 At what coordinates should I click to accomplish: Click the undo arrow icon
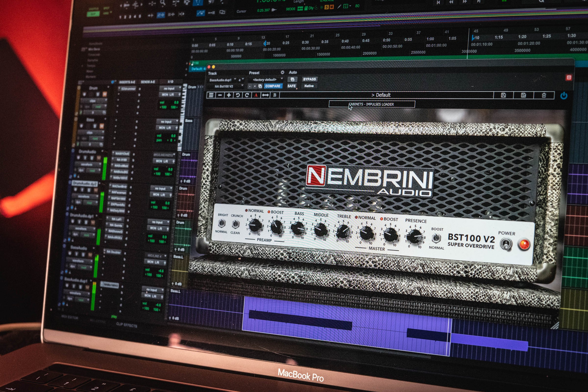(238, 95)
